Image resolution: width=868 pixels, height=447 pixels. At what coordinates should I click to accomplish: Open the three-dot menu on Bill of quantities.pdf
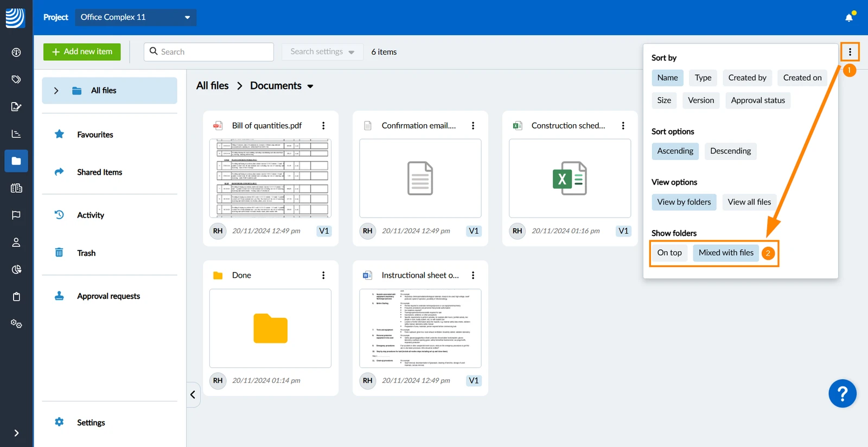(323, 125)
